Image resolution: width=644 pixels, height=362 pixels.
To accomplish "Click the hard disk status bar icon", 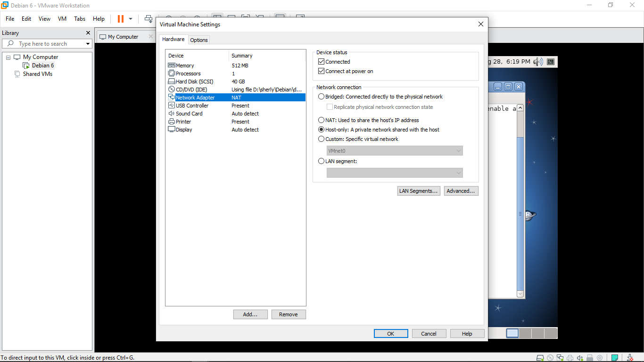I will 540,358.
